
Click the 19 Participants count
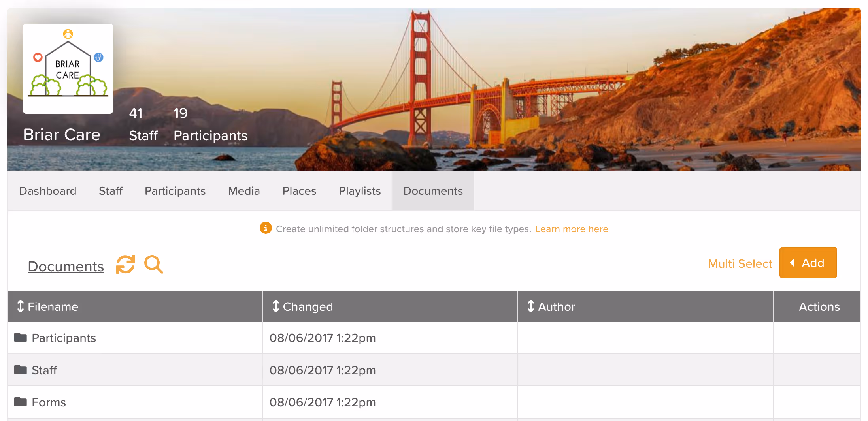(x=210, y=124)
